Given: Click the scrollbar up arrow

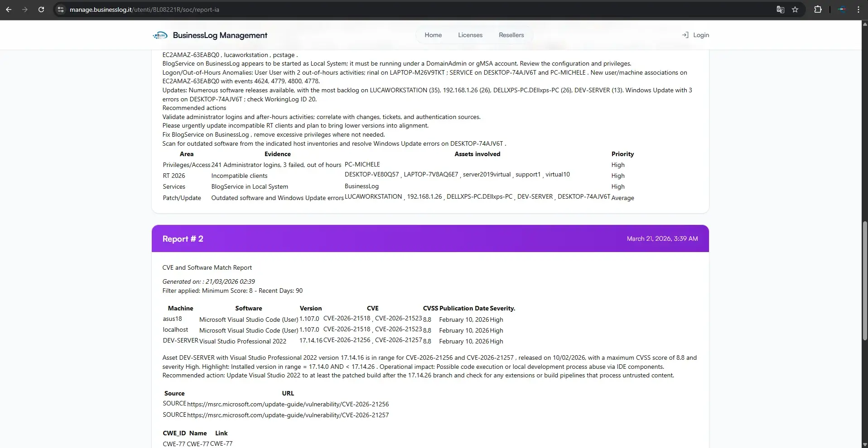Looking at the screenshot, I should pos(864,24).
